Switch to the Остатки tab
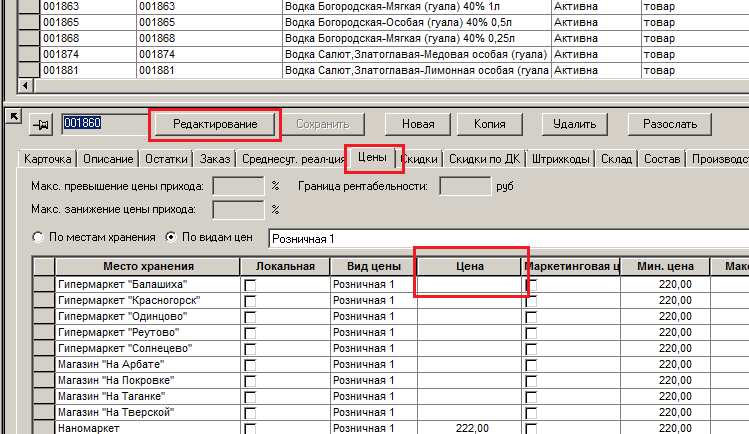This screenshot has width=749, height=434. (x=166, y=159)
